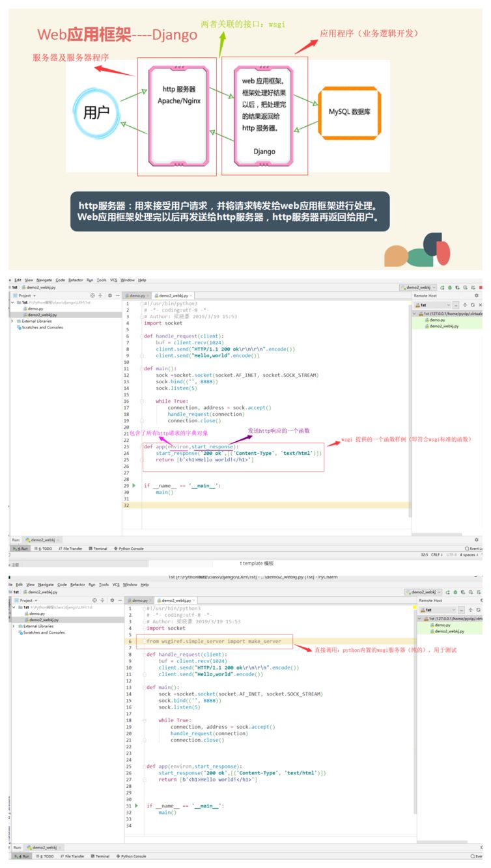Open Project view dropdown in lower window
This screenshot has height=868, width=491.
click(x=27, y=600)
